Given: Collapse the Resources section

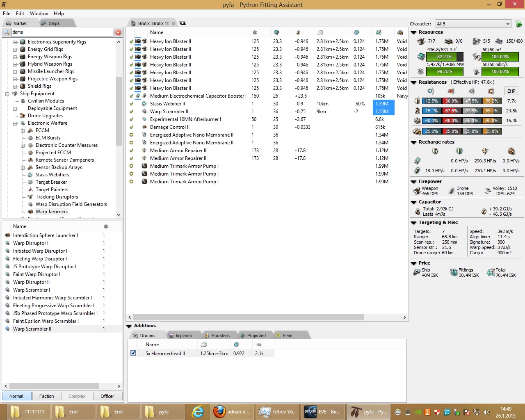Looking at the screenshot, I should 413,32.
